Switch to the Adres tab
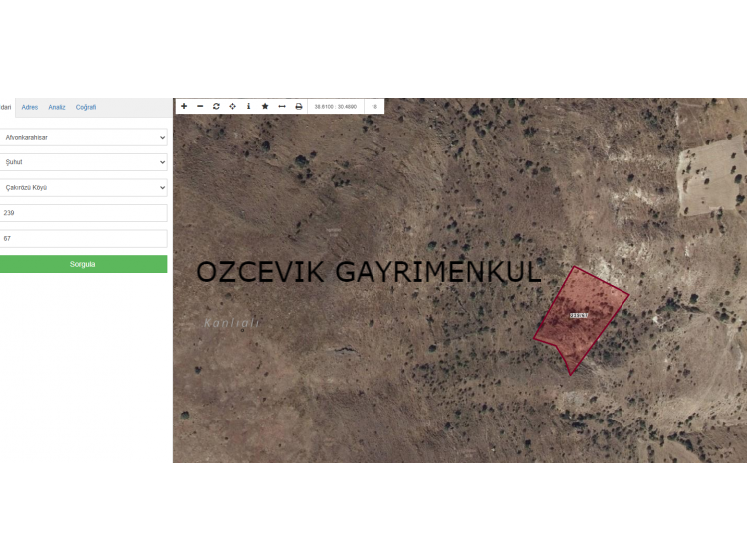 coord(30,107)
